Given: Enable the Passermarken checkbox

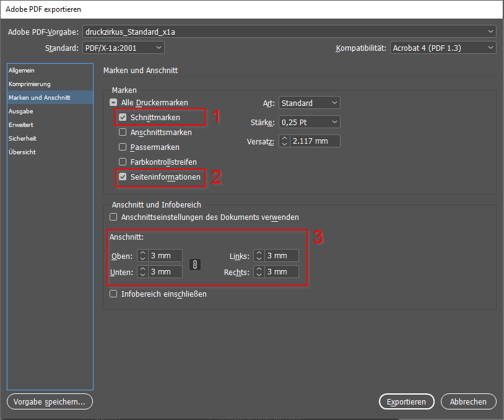Looking at the screenshot, I should coord(123,147).
